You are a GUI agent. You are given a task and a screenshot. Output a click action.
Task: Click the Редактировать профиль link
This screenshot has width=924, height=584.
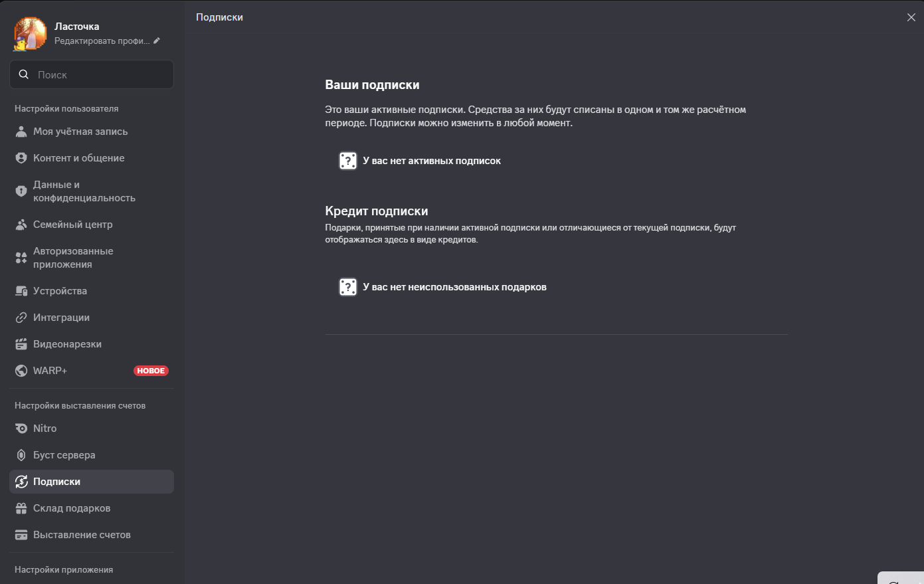tap(102, 41)
